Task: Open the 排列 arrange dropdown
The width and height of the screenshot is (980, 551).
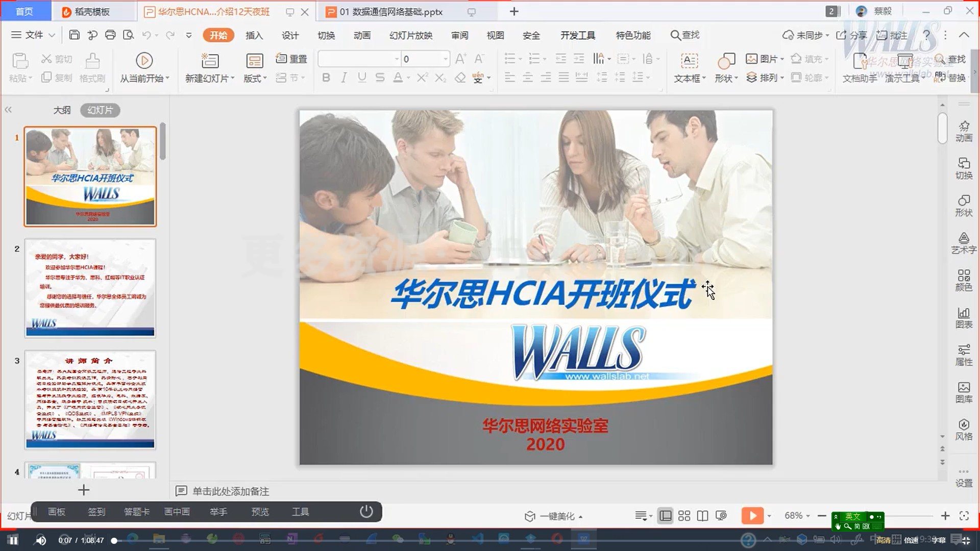Action: (766, 78)
